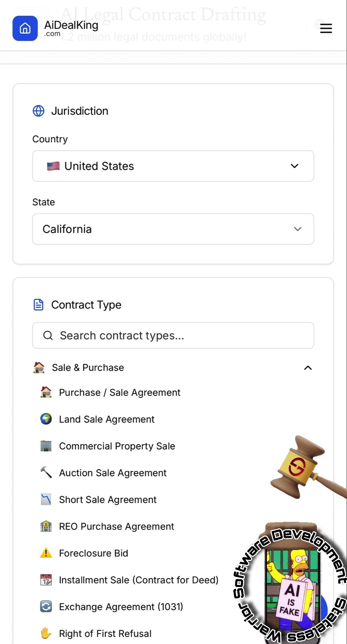Click the AiDealKing home logo icon

tap(25, 29)
